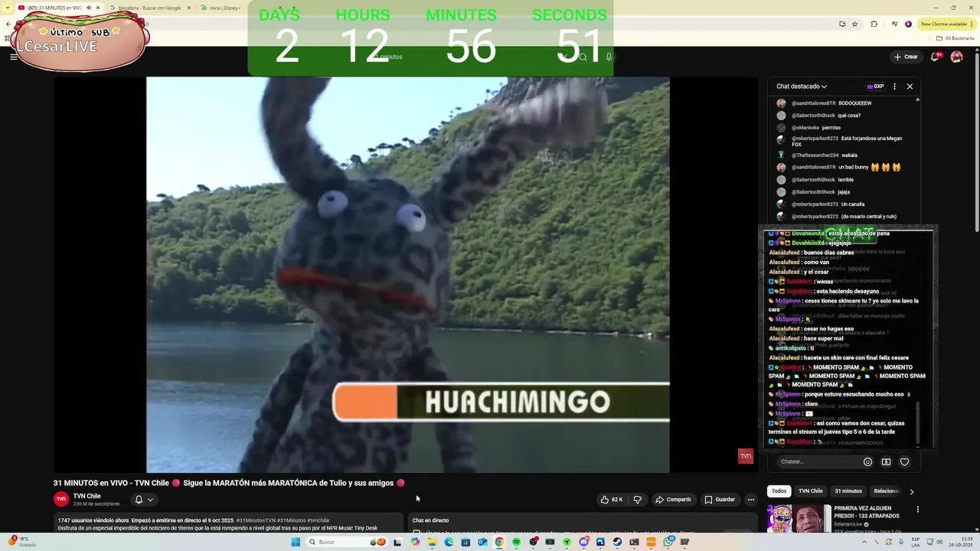Expand notification options chevron beside bell

coord(150,499)
